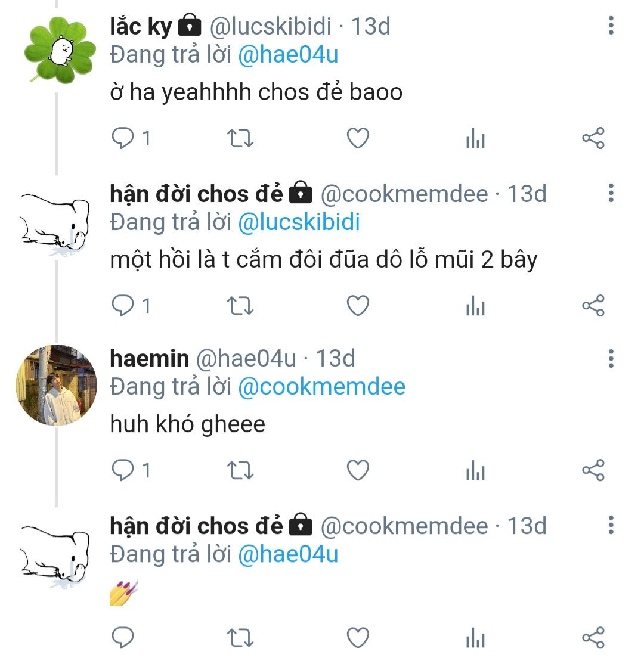Image resolution: width=644 pixels, height=661 pixels.
Task: Open more options on 'một hồi' tweet
Action: [611, 194]
